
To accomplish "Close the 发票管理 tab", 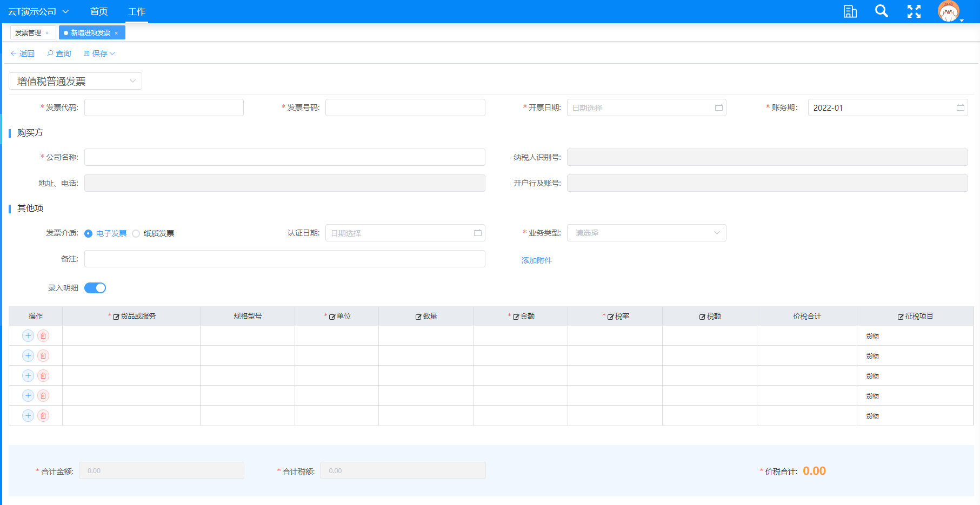I will [47, 33].
